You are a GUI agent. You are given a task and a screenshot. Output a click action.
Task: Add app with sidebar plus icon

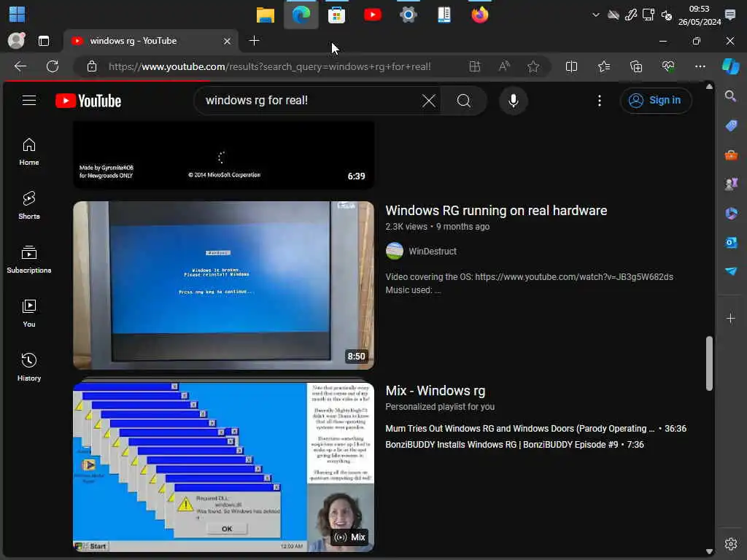(x=731, y=318)
